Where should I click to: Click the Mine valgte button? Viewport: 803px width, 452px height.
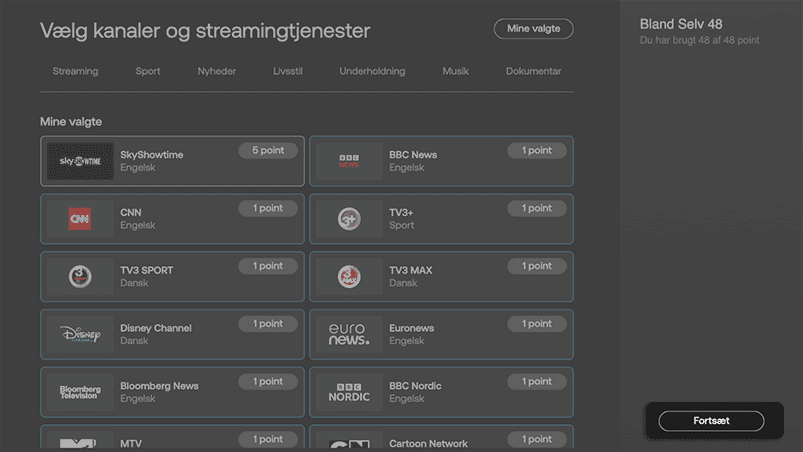click(x=533, y=29)
